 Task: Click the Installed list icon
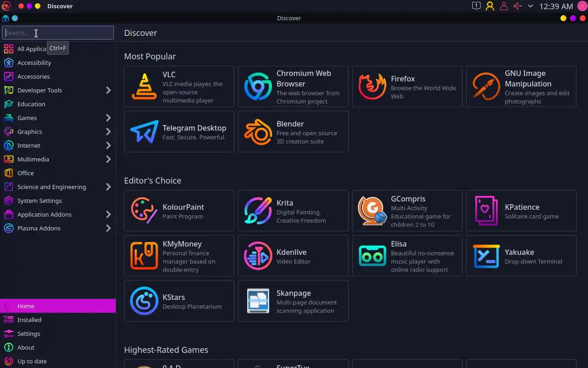(8, 320)
